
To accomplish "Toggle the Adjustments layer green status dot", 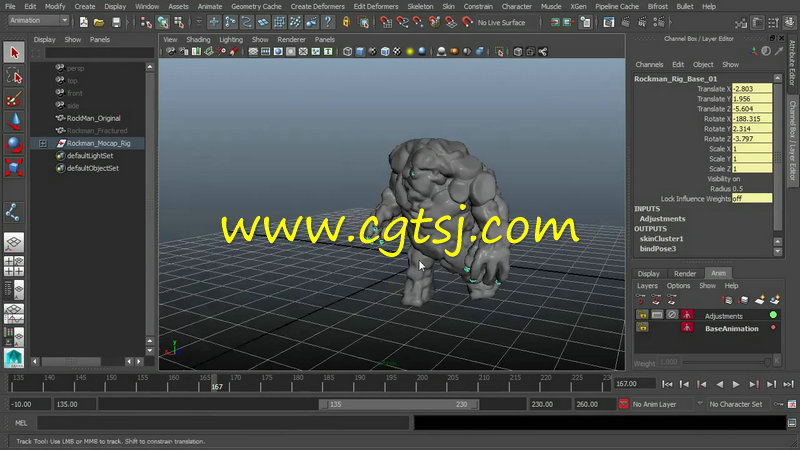I will point(773,315).
